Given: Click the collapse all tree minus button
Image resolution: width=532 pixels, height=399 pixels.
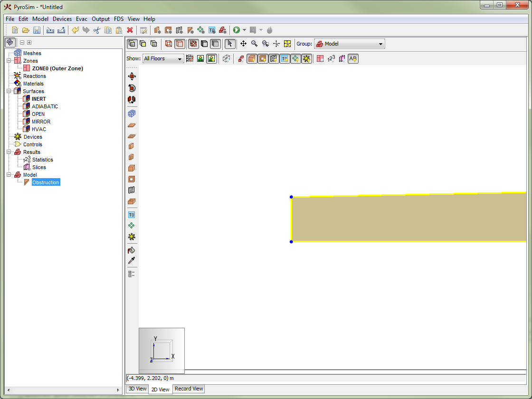Looking at the screenshot, I should 22,42.
